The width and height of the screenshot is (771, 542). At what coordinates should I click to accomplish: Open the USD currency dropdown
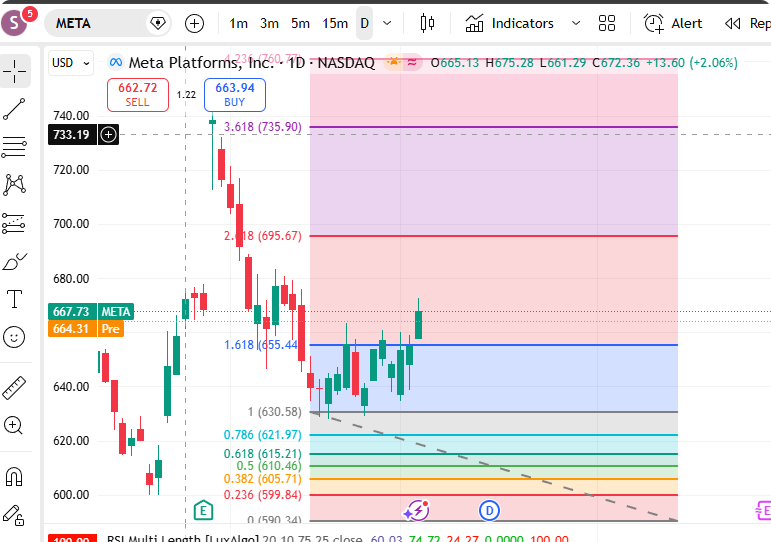(71, 63)
